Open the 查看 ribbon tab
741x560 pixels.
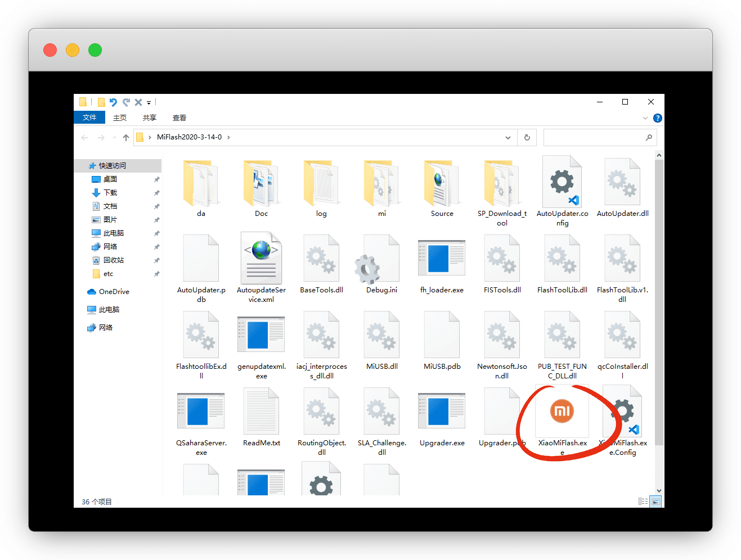pyautogui.click(x=179, y=118)
